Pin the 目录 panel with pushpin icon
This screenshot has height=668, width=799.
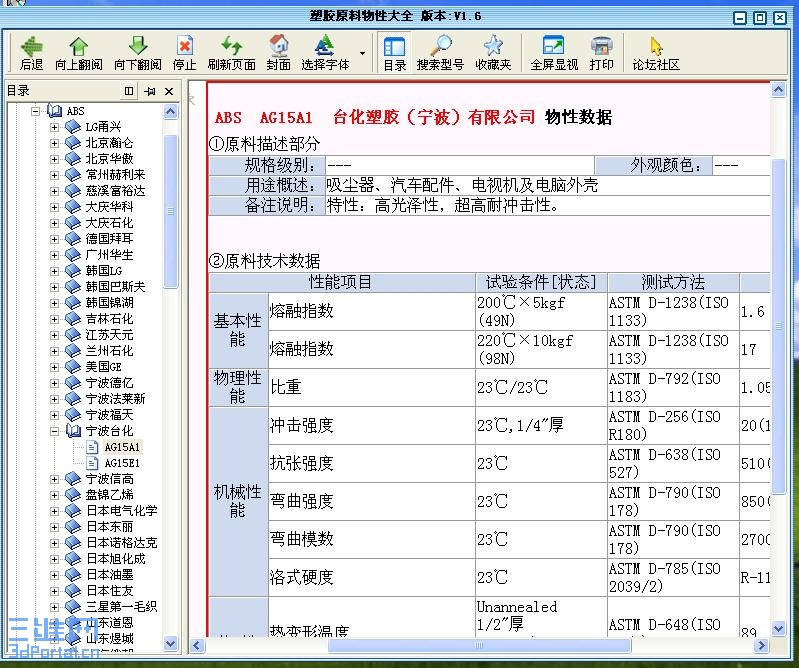tap(150, 91)
